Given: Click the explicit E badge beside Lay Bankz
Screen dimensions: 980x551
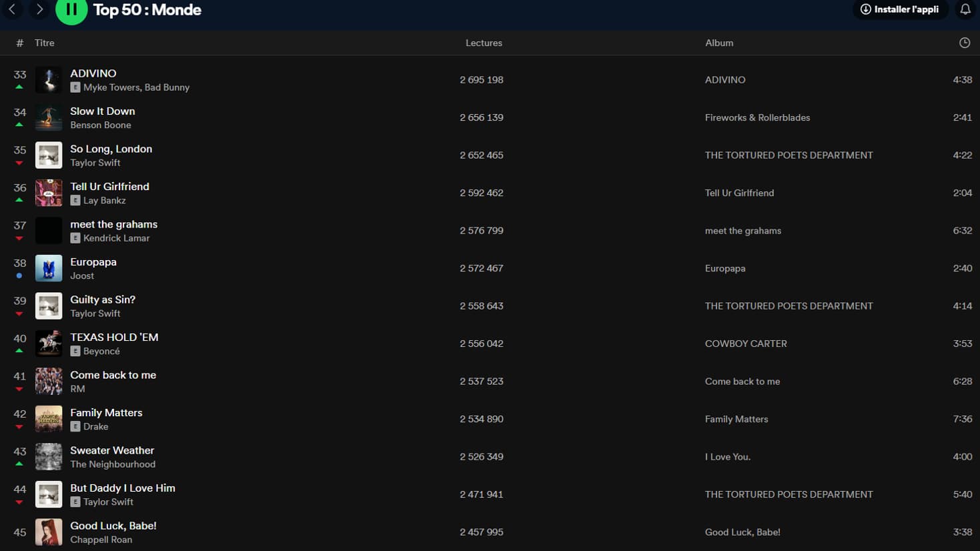Looking at the screenshot, I should 75,200.
